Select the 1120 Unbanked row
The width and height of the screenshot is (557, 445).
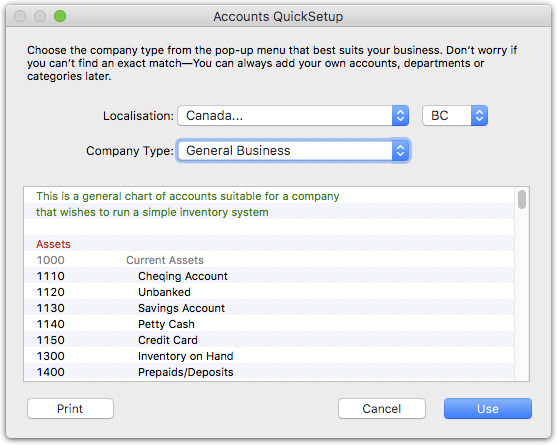click(269, 292)
